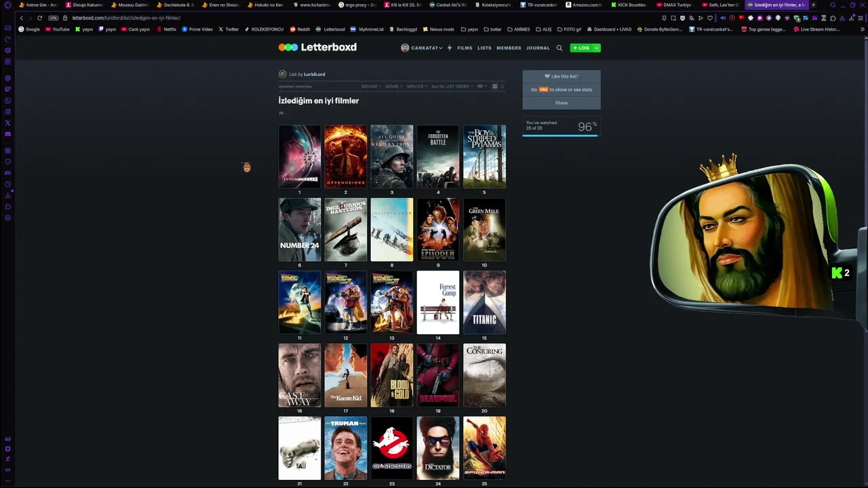Toggle Like this list heart
Viewport: 868px width, 488px height.
pyautogui.click(x=547, y=77)
